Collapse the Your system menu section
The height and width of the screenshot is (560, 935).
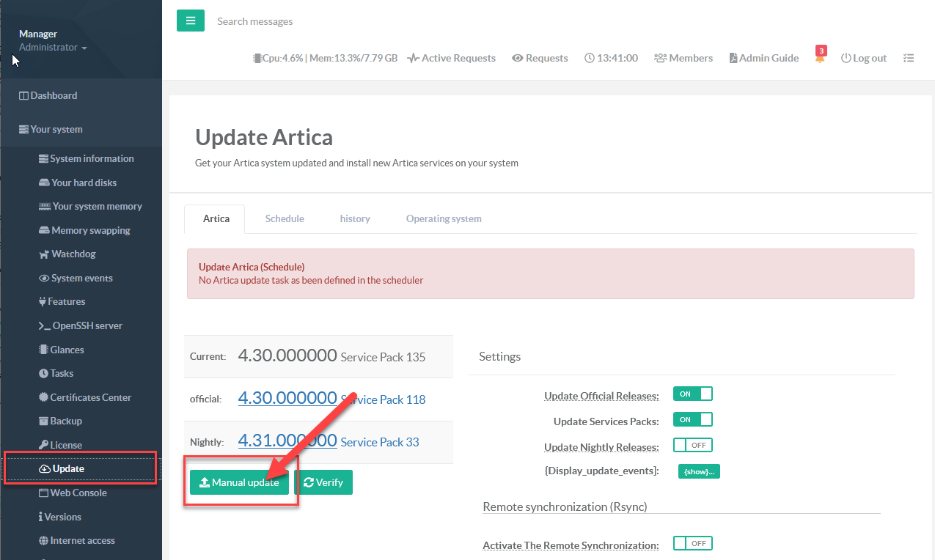click(56, 130)
